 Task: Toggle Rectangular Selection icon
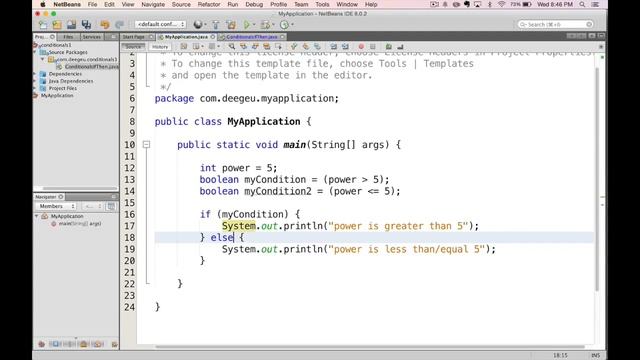[278, 47]
